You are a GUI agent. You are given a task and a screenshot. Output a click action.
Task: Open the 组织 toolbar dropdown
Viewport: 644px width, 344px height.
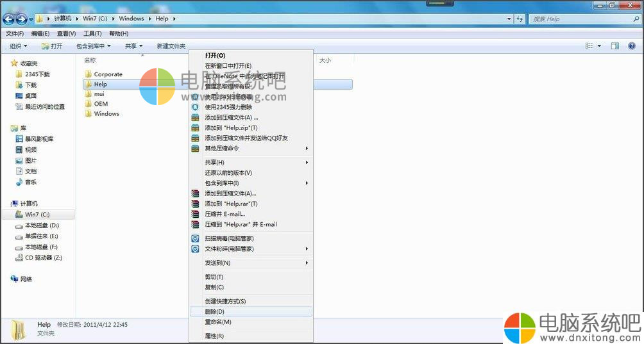point(19,46)
